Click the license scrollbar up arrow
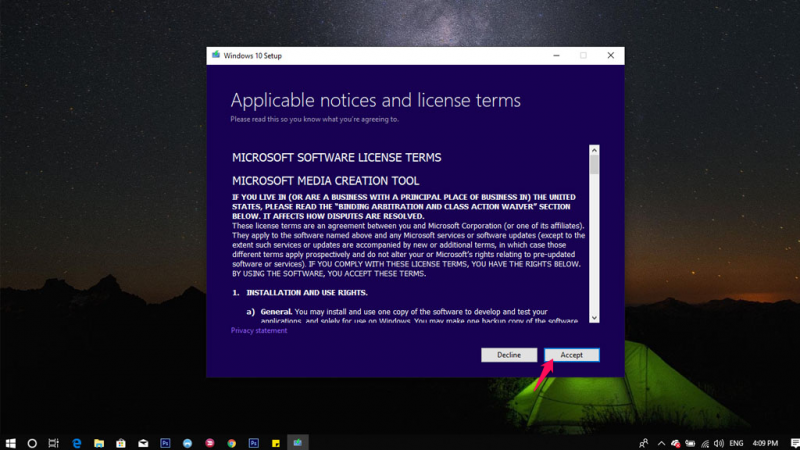The height and width of the screenshot is (450, 800). [x=594, y=151]
